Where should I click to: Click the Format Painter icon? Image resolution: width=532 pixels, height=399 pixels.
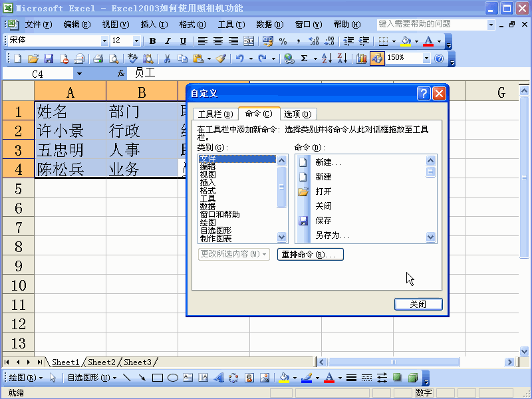click(221, 59)
